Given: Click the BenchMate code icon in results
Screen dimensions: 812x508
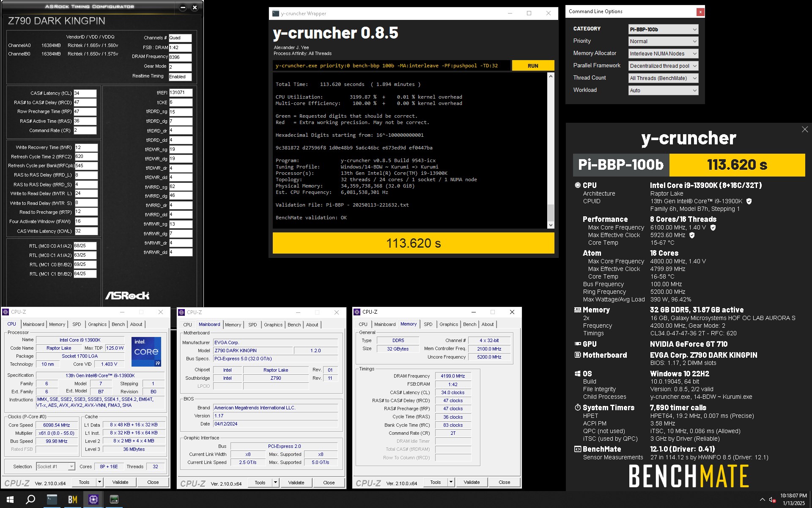Looking at the screenshot, I should point(578,449).
